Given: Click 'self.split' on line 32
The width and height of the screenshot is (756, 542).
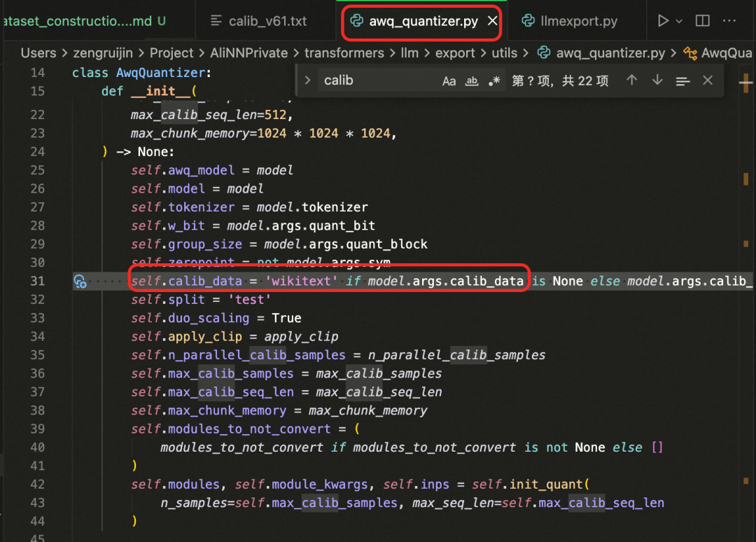Looking at the screenshot, I should click(x=168, y=300).
